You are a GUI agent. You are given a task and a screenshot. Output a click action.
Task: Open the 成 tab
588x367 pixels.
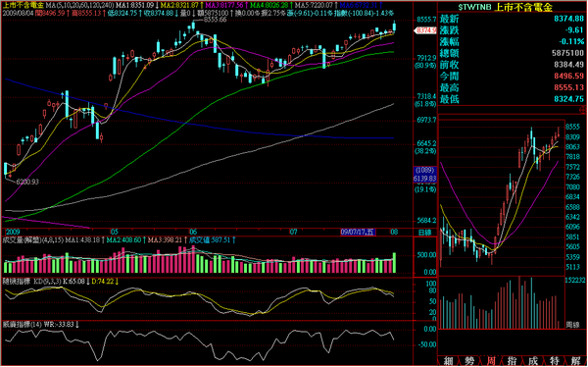point(533,361)
